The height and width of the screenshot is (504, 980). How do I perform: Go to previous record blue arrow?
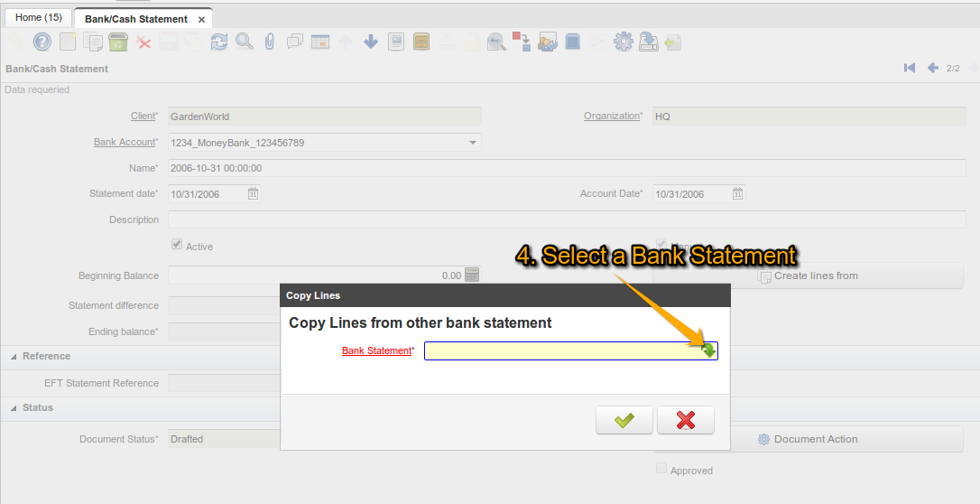pyautogui.click(x=933, y=68)
